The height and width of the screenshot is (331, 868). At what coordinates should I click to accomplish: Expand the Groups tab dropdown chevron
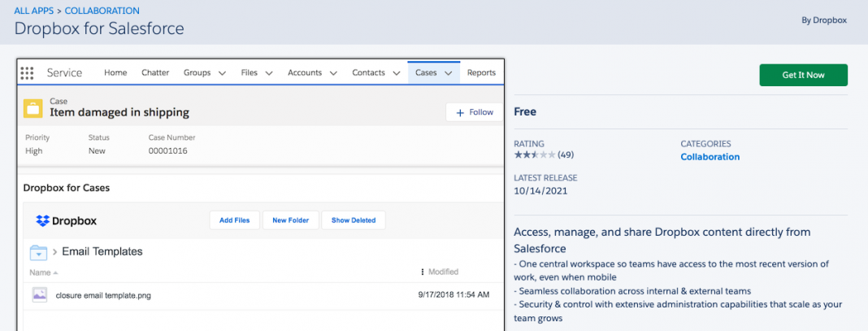coord(222,73)
